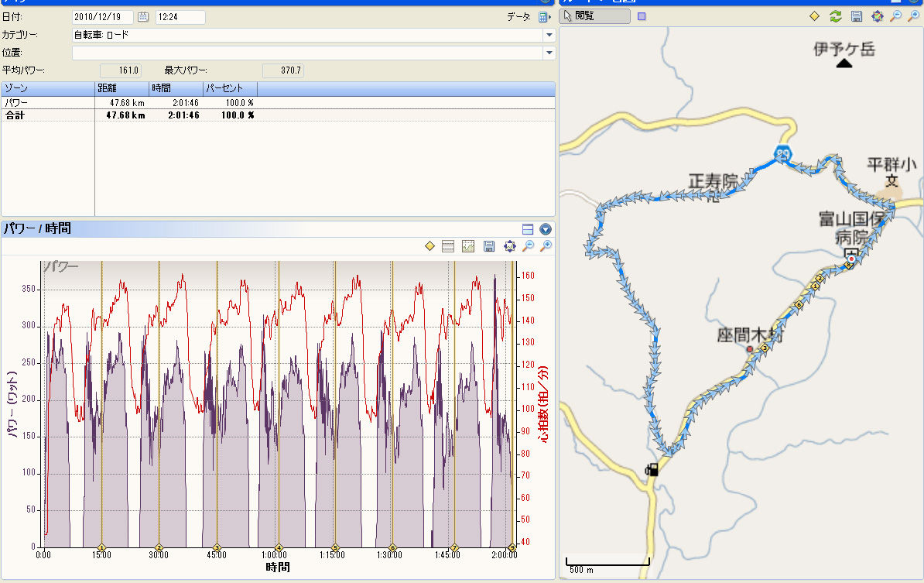Click the 2010/12/19 date field
Screen dimensions: 924x583
102,17
